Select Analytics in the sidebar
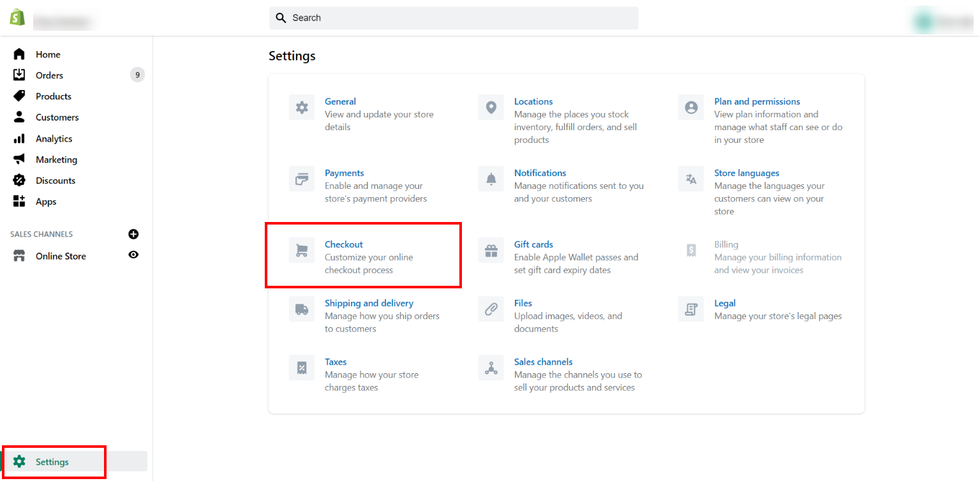Screen dimensions: 980x481 [x=54, y=138]
